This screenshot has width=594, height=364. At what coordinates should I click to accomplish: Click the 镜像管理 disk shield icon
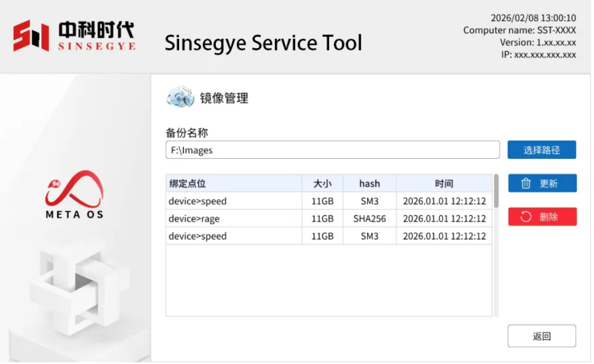(181, 97)
